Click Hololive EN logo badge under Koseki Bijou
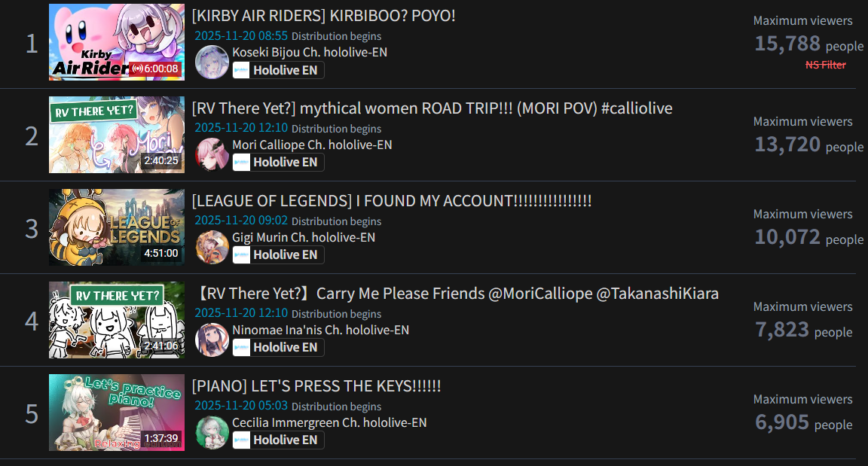This screenshot has height=466, width=868. 279,70
